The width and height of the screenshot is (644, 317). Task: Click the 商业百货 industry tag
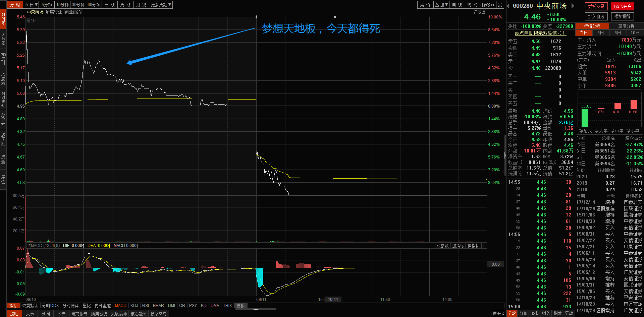73,12
